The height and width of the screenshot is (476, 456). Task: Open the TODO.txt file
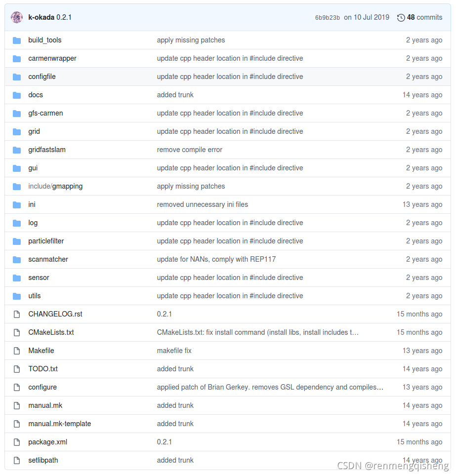[42, 369]
